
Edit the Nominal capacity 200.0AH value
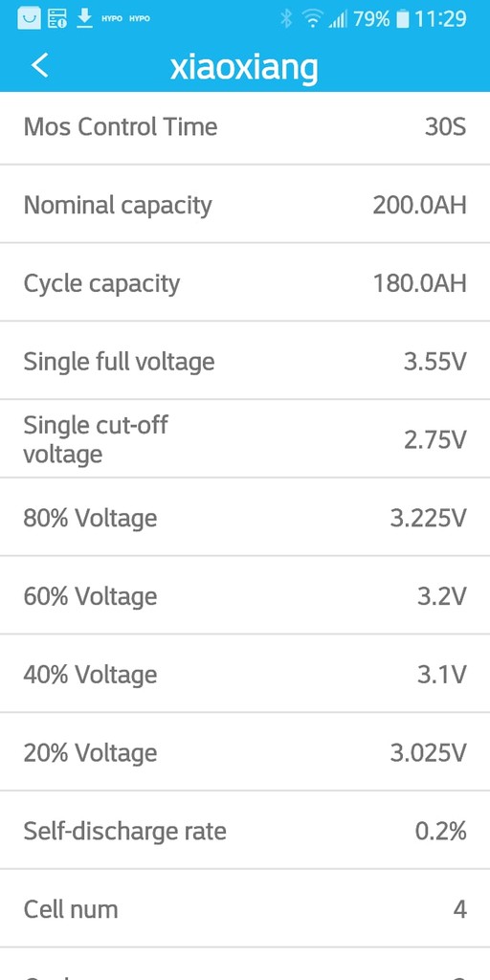pos(419,205)
